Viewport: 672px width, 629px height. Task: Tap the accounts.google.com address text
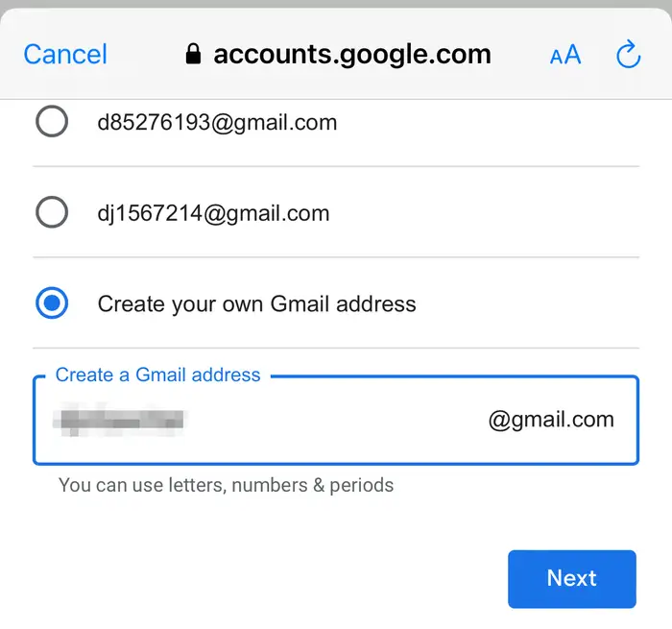(352, 55)
